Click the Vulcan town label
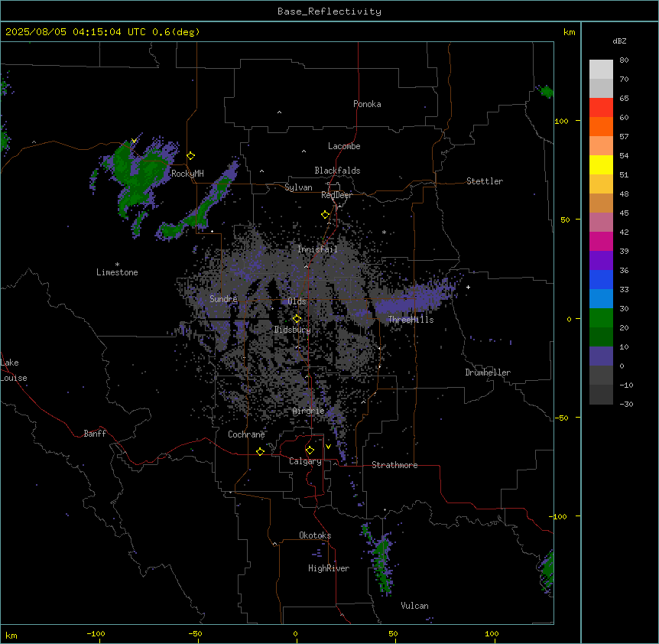The image size is (659, 644). coord(414,606)
